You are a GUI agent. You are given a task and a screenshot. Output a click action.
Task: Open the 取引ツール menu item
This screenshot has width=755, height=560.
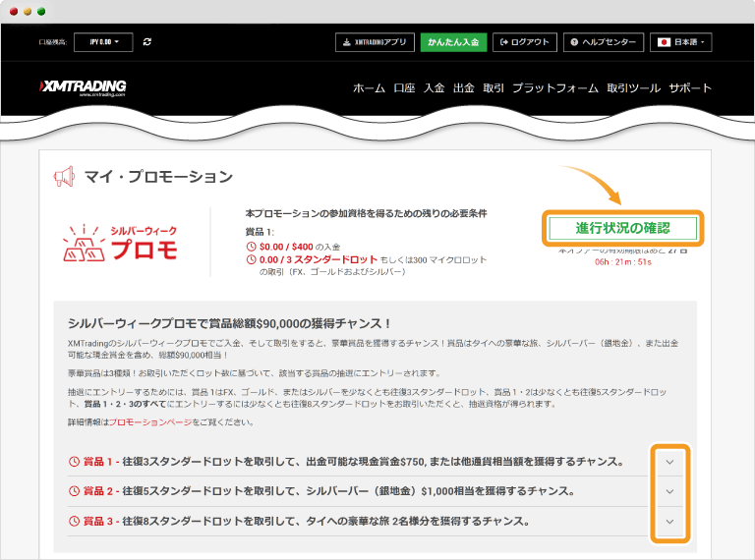634,88
